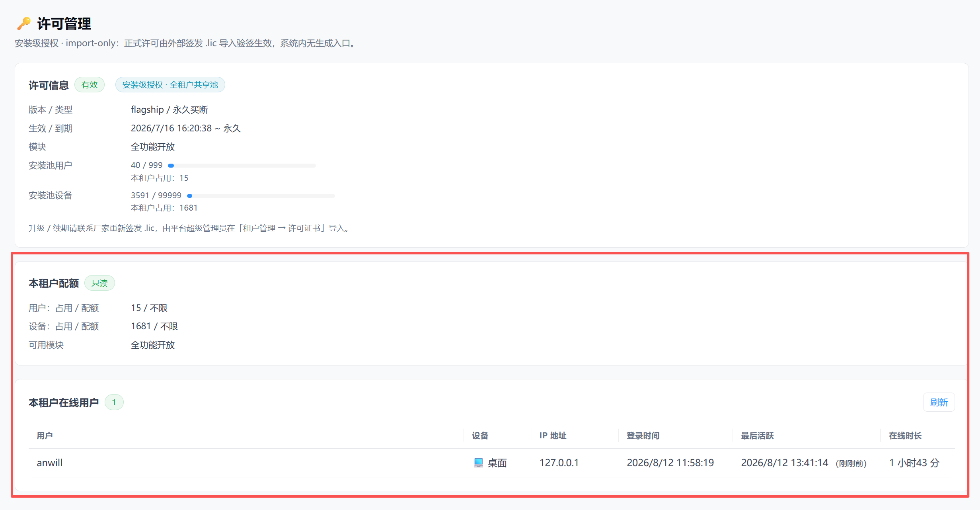The height and width of the screenshot is (510, 980).
Task: Click the tenant user quota 15 / 不限
Action: tap(149, 308)
